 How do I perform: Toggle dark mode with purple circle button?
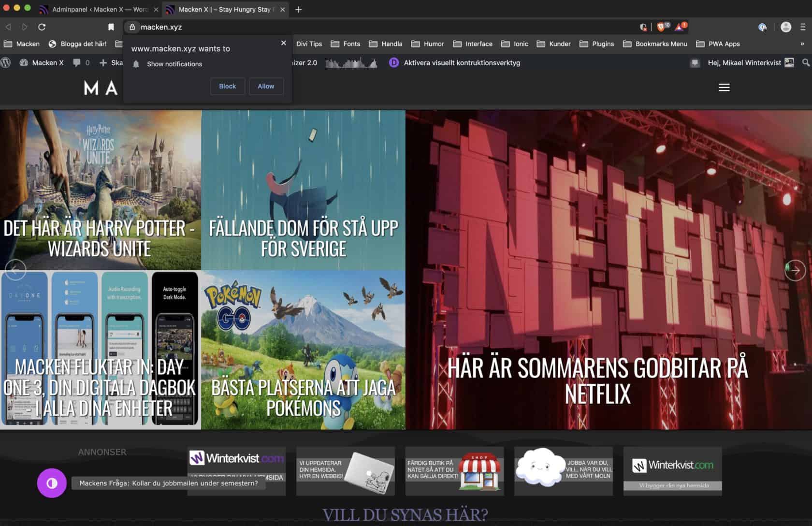point(52,483)
